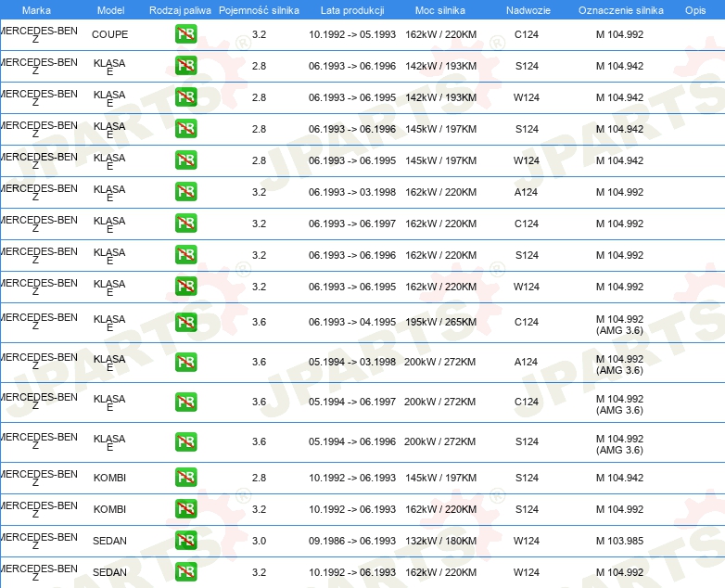The width and height of the screenshot is (725, 588).
Task: Click the 195kW / 265KM power cell
Action: point(440,322)
